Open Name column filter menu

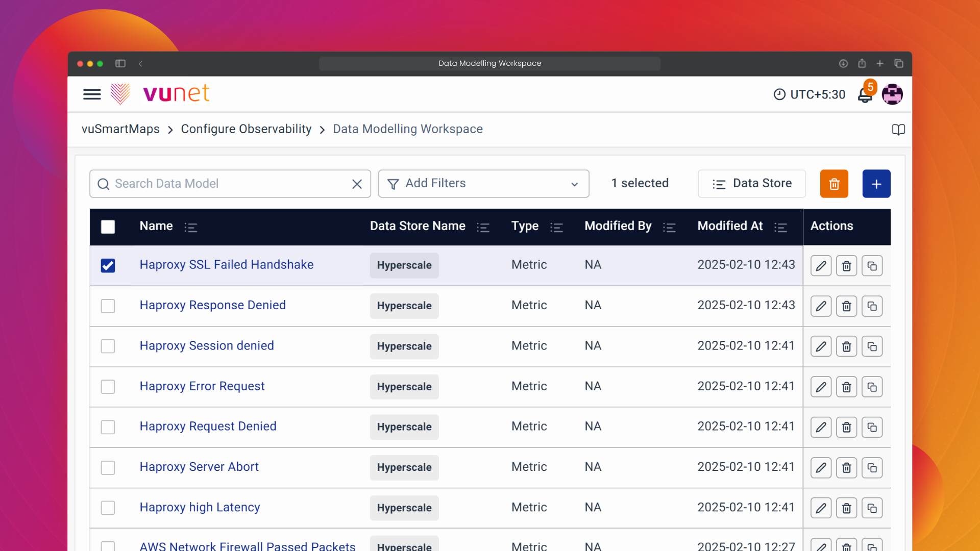pos(191,227)
